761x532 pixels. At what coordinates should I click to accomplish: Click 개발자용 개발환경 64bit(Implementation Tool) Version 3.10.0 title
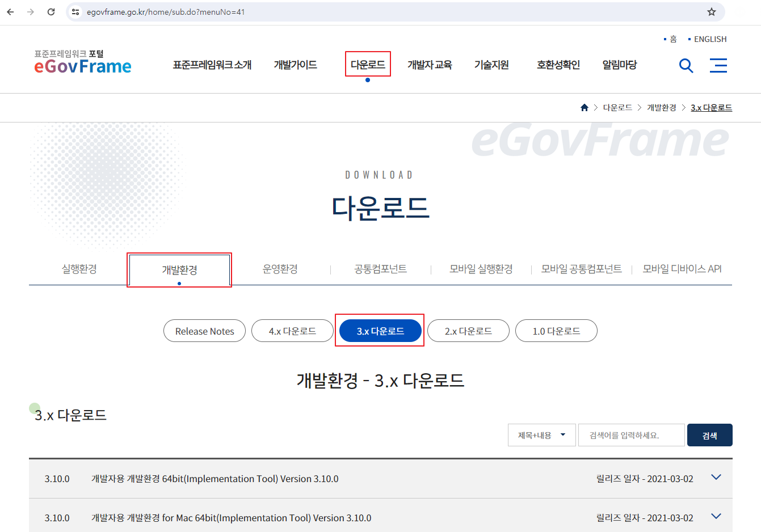(x=215, y=479)
